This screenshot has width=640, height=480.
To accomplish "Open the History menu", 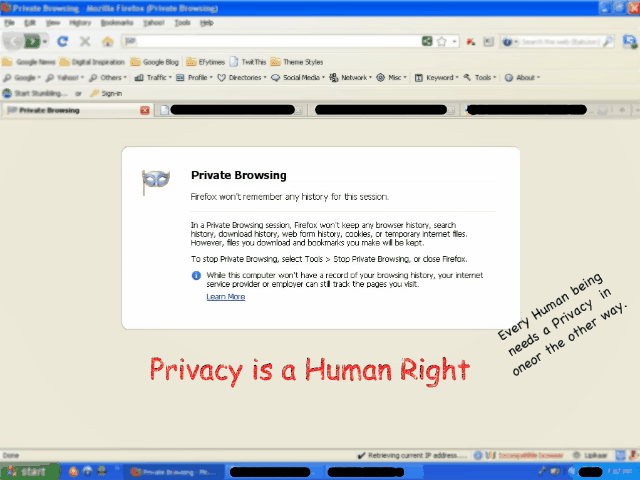I will [x=80, y=23].
